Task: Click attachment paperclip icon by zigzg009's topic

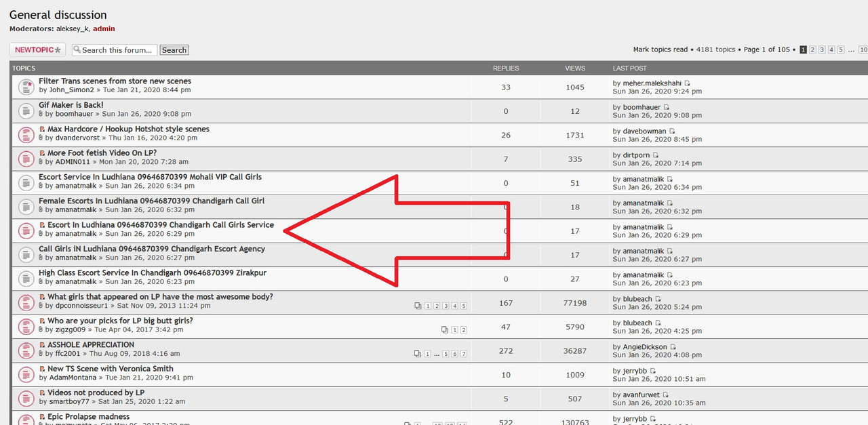Action: [41, 329]
